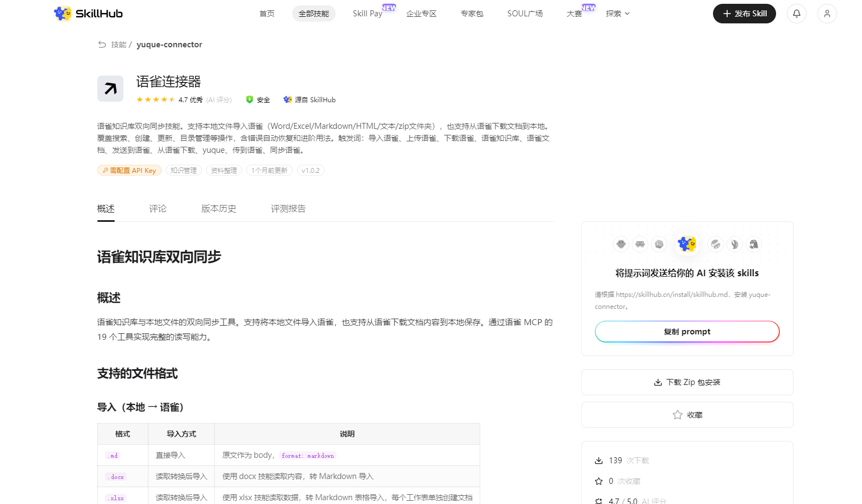
Task: Click the v1.0.2 version tag
Action: coord(311,170)
